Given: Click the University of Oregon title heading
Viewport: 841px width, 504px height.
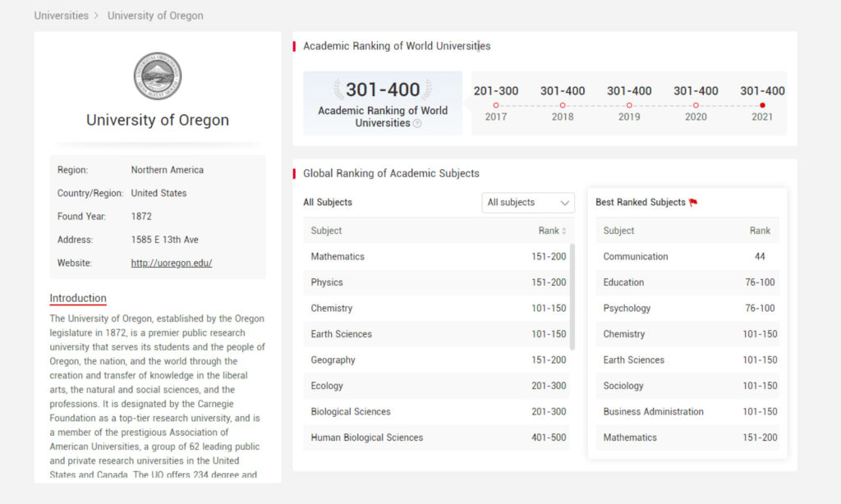Looking at the screenshot, I should point(158,120).
